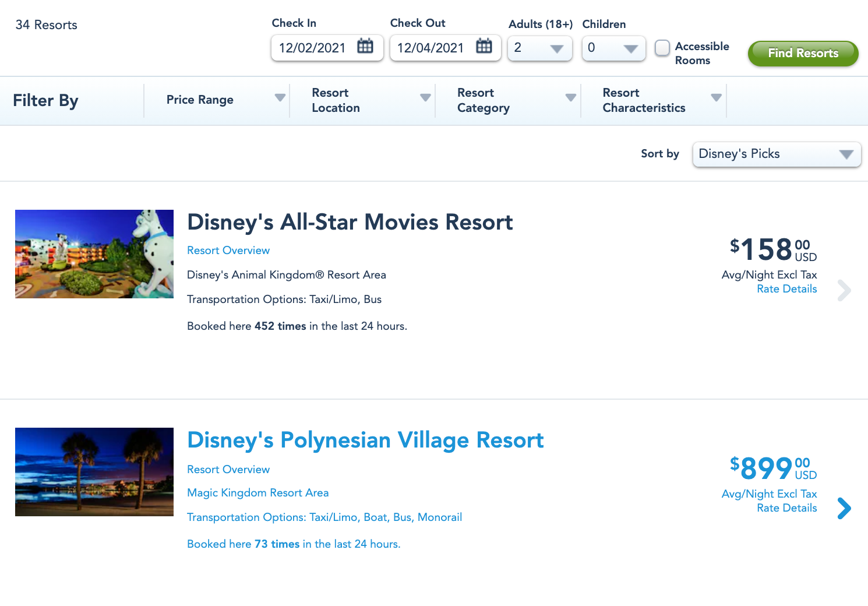Enable the Accessible Rooms checkbox
Screen dimensions: 868x606
tap(662, 48)
